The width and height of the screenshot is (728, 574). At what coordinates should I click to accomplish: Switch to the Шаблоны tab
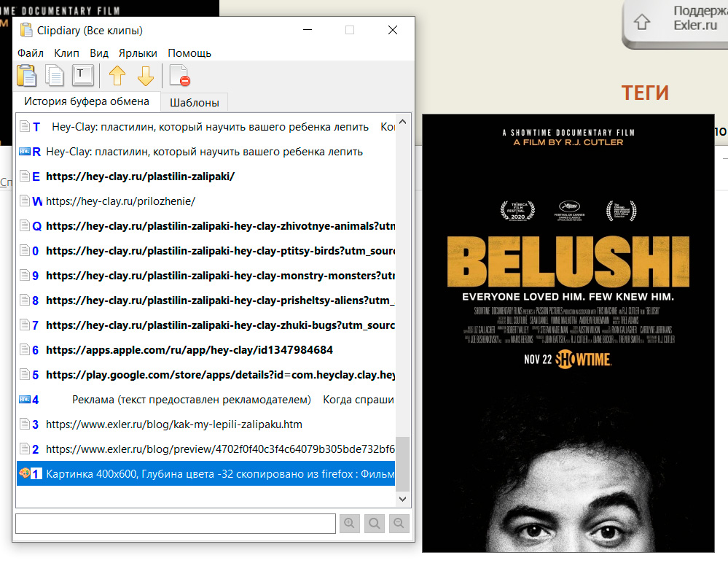point(194,102)
